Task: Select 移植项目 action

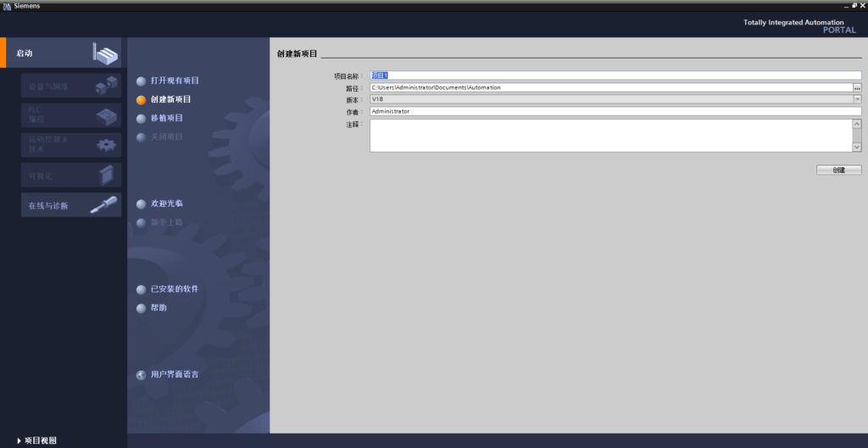Action: (x=160, y=118)
